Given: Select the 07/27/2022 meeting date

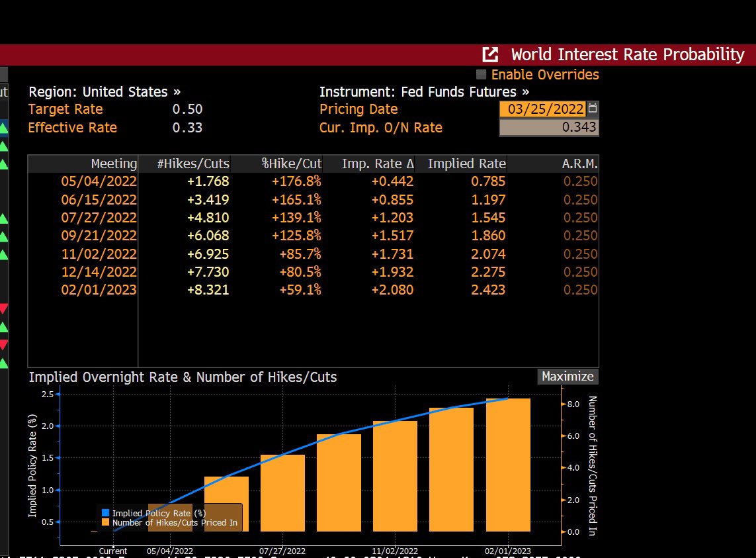Looking at the screenshot, I should point(99,218).
